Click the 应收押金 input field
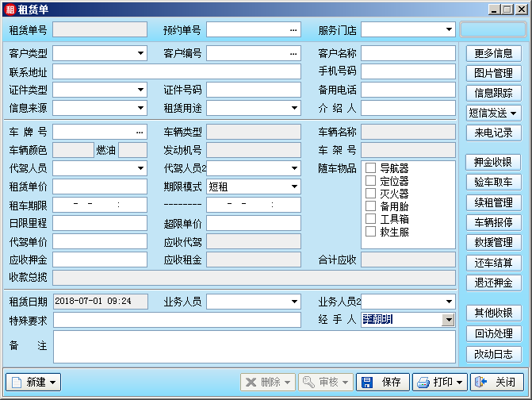Viewport: 532px width, 400px height. coord(100,260)
